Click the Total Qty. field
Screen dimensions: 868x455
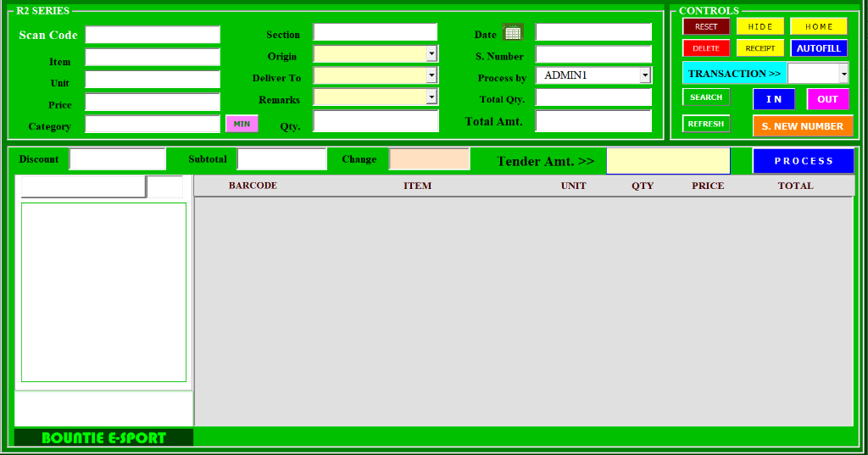tap(593, 97)
